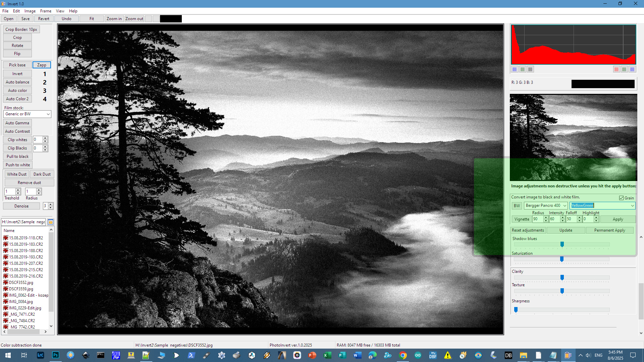Open the View menu
The image size is (644, 362).
pyautogui.click(x=60, y=11)
